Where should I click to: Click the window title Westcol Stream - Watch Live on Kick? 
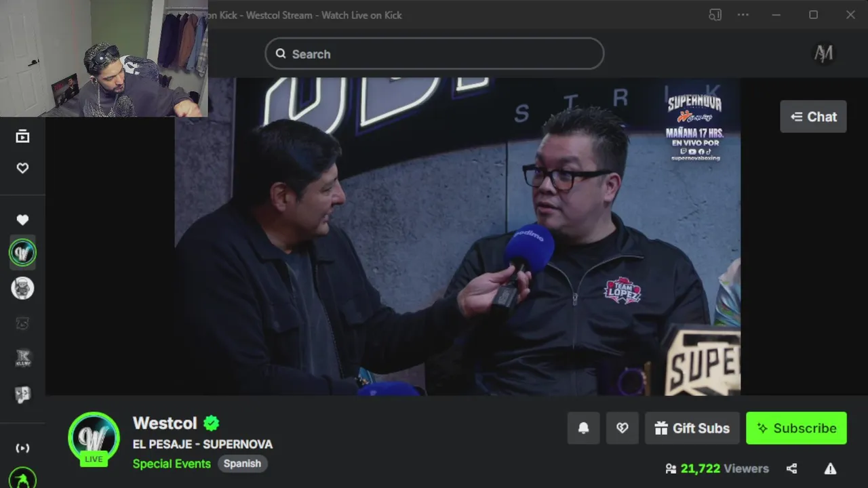point(324,15)
